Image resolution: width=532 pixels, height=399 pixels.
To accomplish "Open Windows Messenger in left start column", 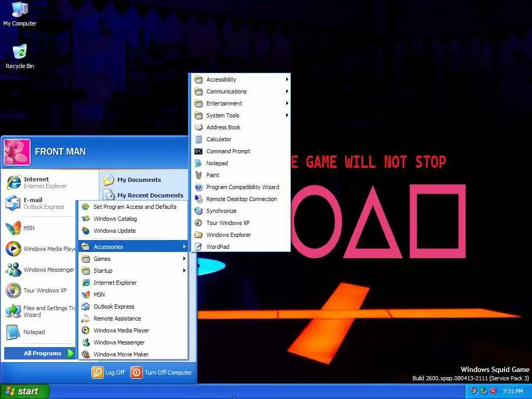I will coord(40,270).
